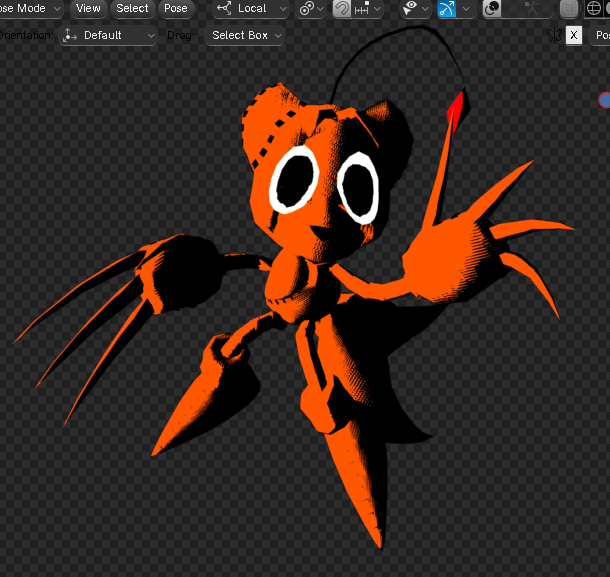Toggle the snapping magnet icon
610x577 pixels.
(x=342, y=8)
